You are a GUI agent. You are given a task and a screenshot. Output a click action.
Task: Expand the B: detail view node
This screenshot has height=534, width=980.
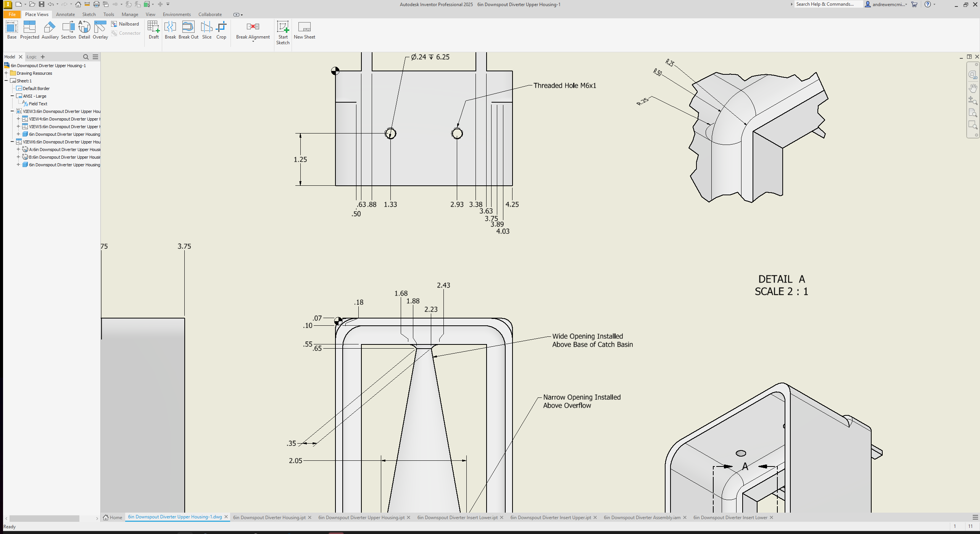tap(18, 157)
